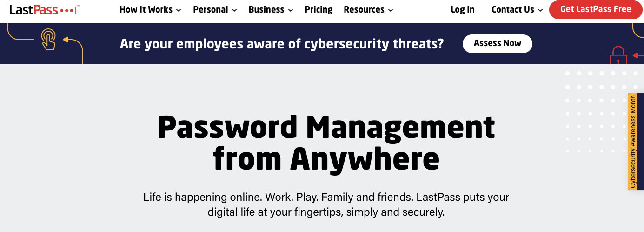Select the Personal menu label
The image size is (644, 232).
pyautogui.click(x=209, y=9)
